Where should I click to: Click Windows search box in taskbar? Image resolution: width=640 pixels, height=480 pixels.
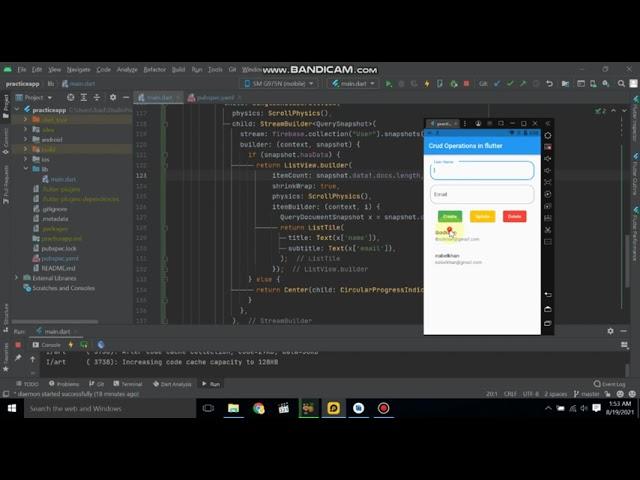pos(110,408)
